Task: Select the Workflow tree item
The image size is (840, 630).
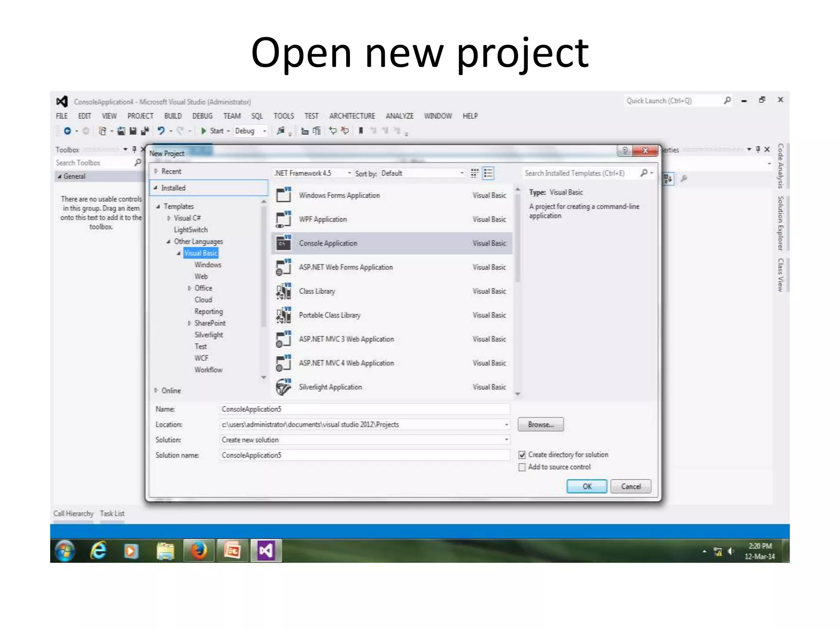Action: point(208,370)
